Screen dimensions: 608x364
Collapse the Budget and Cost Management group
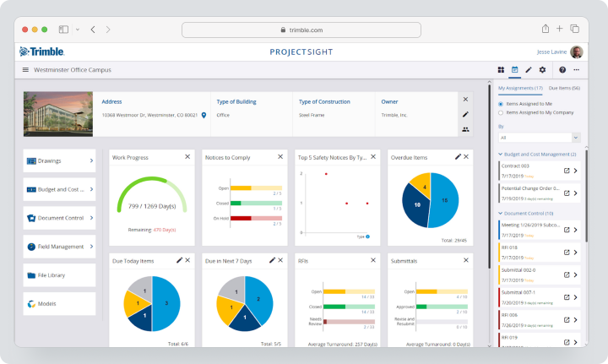[500, 155]
